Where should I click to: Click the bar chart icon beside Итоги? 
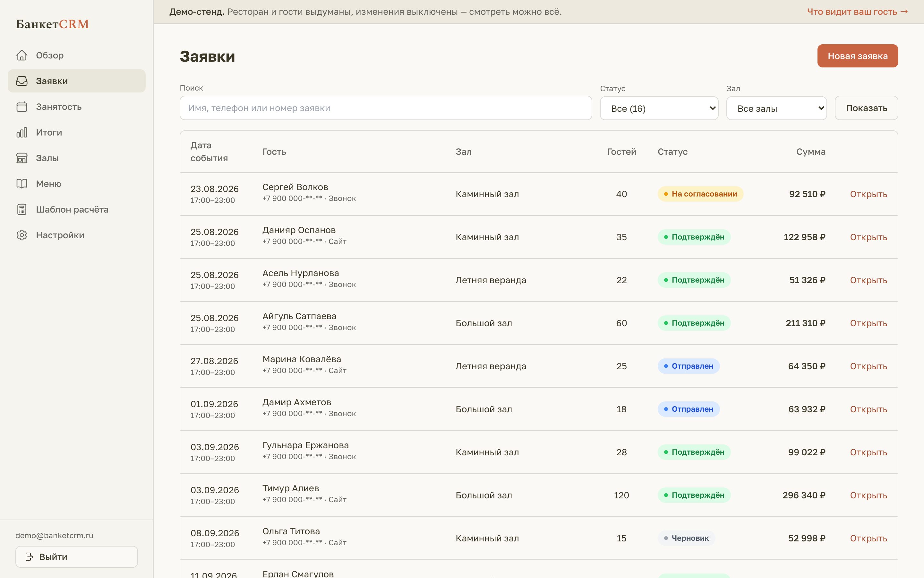click(x=22, y=132)
